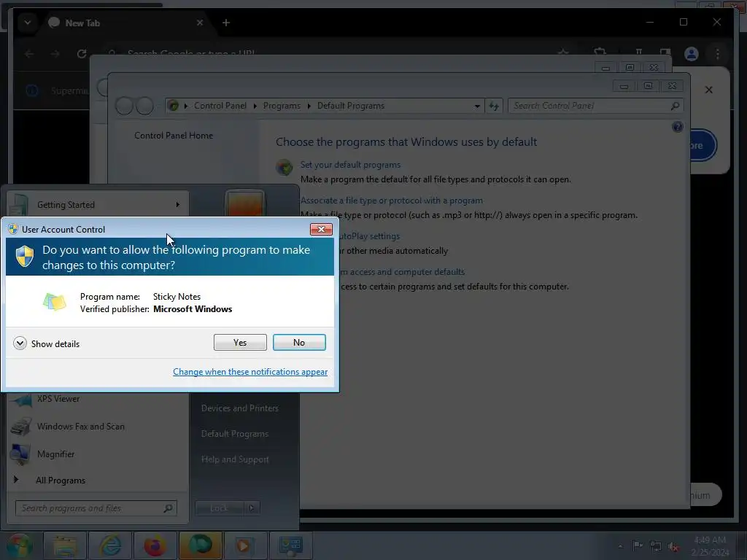The width and height of the screenshot is (747, 560).
Task: Open Associate a file type or protocol link
Action: coord(391,201)
